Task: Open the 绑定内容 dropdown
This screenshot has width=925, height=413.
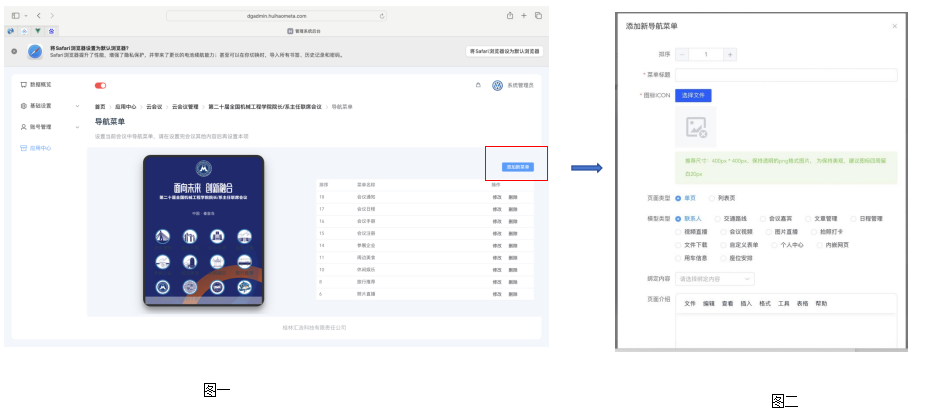Action: [x=714, y=278]
